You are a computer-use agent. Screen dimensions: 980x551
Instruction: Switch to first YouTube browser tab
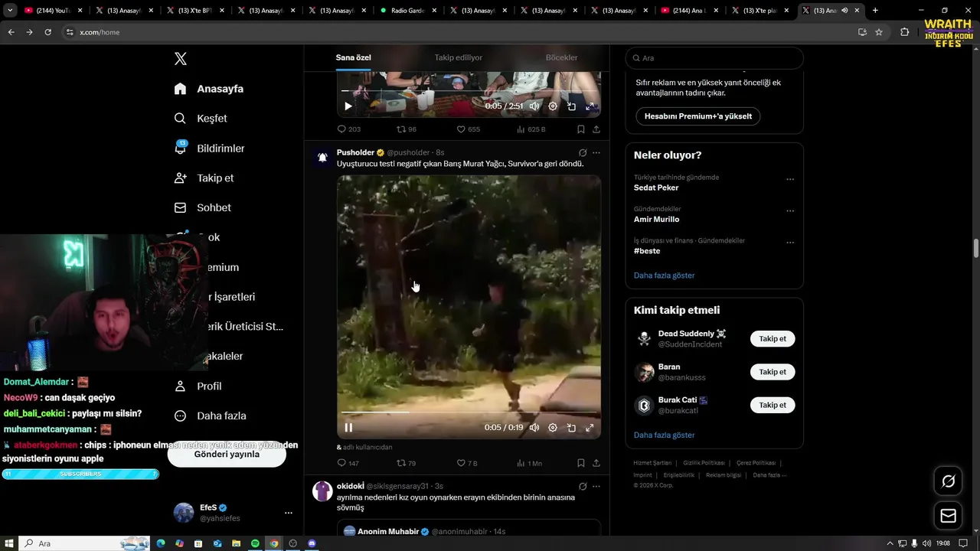click(x=53, y=11)
